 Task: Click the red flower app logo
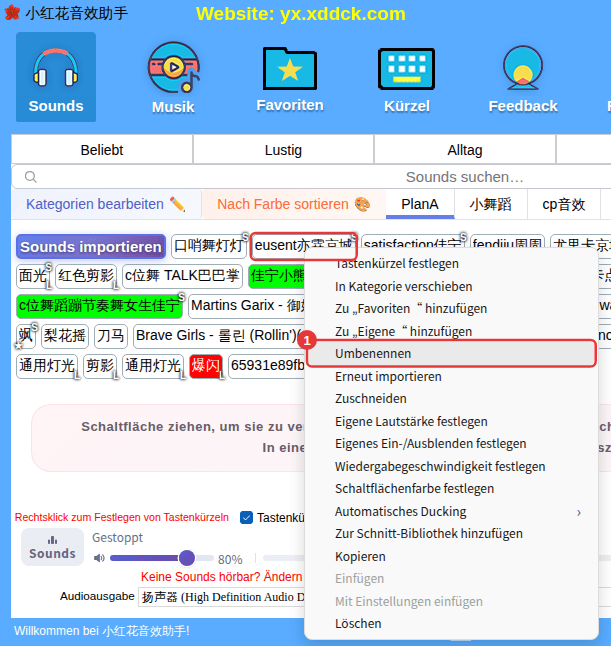(x=12, y=13)
